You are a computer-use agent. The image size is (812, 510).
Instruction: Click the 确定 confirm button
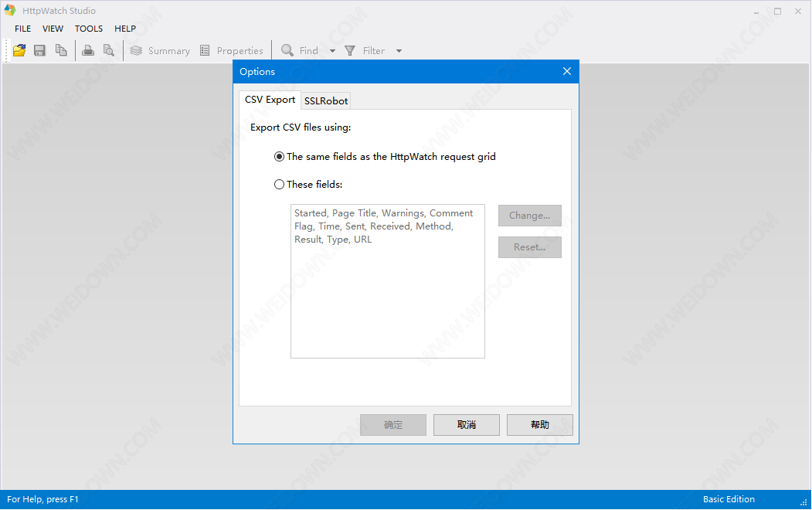coord(393,424)
